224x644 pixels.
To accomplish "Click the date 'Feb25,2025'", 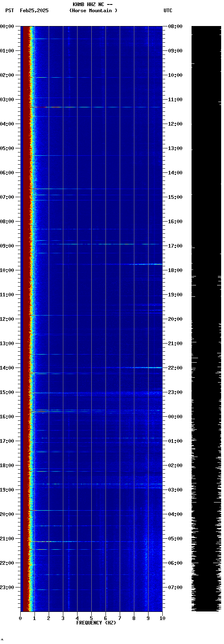I will 34,11.
